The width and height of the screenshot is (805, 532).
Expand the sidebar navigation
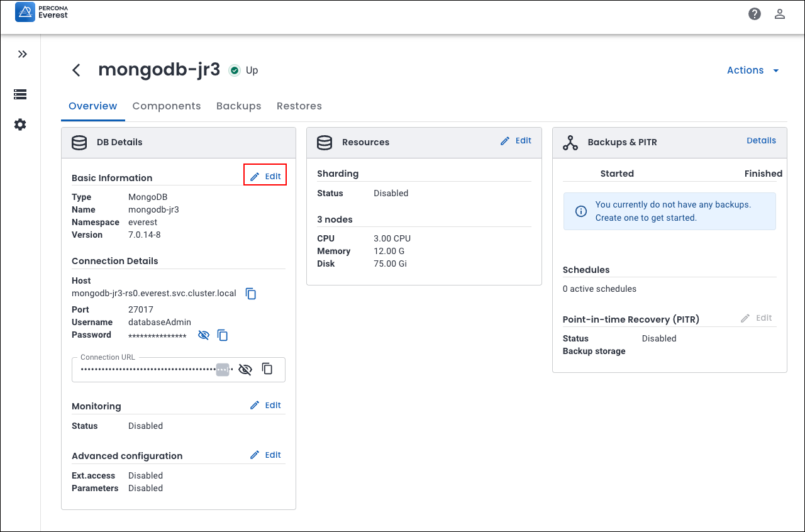[23, 54]
